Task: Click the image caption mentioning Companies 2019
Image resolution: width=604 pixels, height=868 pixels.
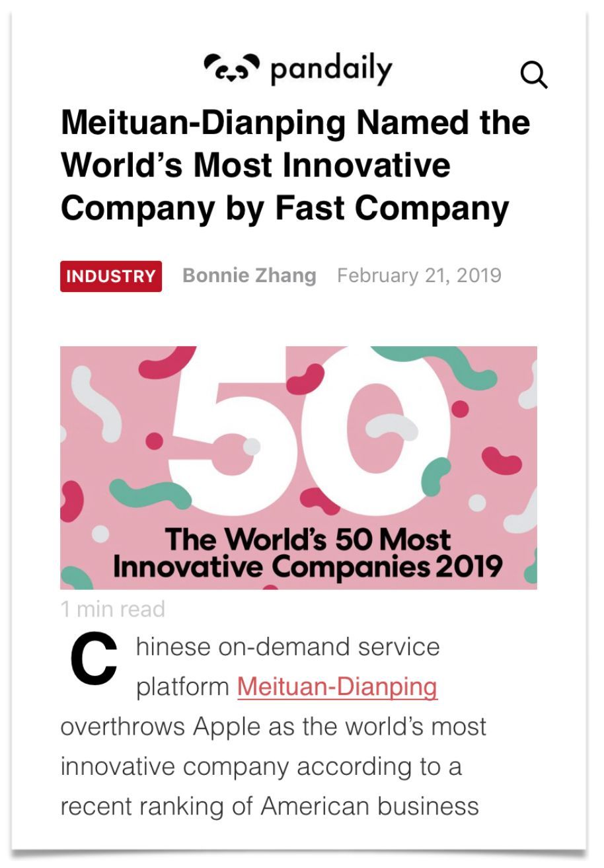Action: 308,565
